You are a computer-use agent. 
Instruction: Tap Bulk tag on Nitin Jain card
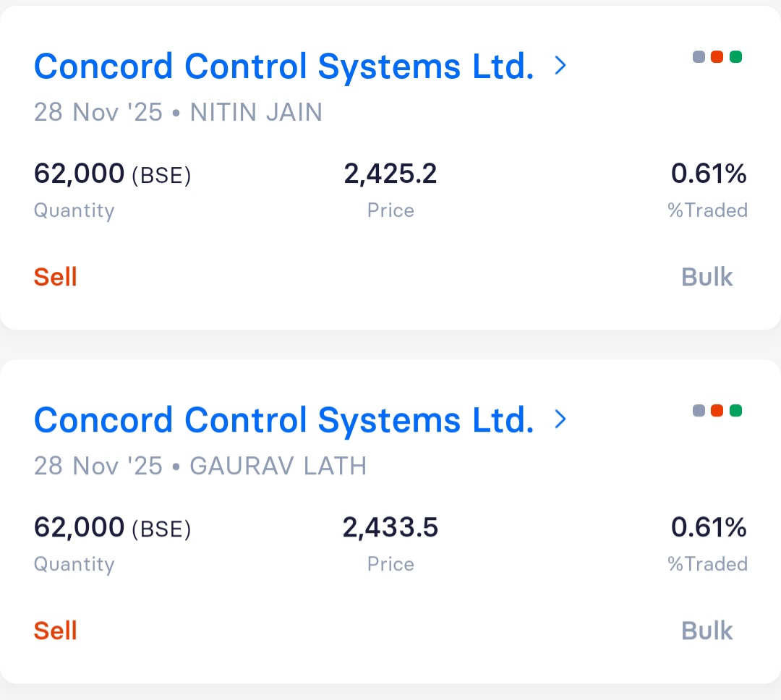pyautogui.click(x=707, y=277)
